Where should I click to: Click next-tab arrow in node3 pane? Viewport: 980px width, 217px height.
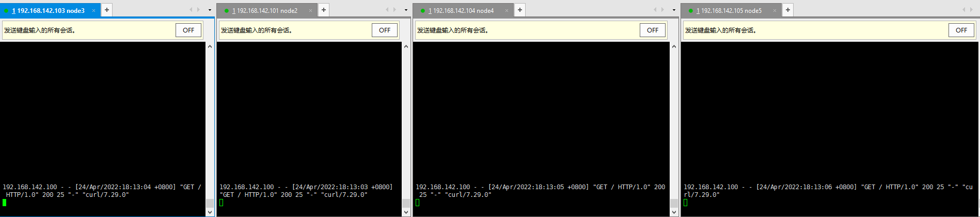click(x=198, y=10)
